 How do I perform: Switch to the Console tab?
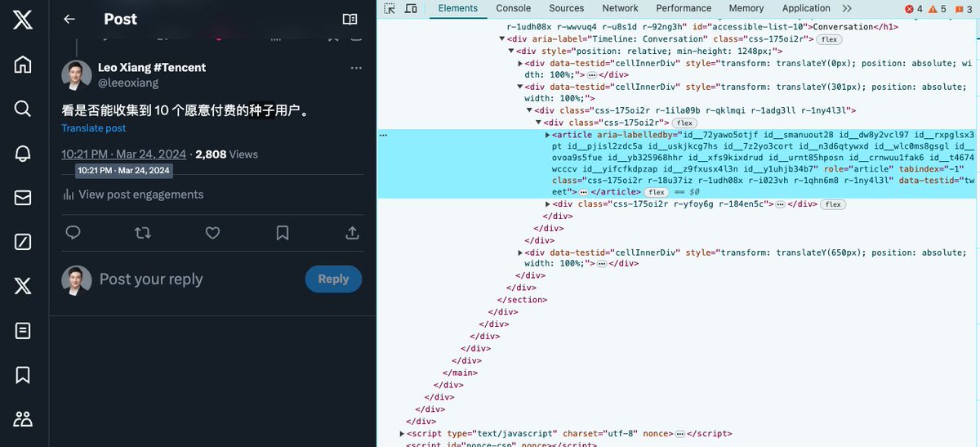click(x=514, y=8)
